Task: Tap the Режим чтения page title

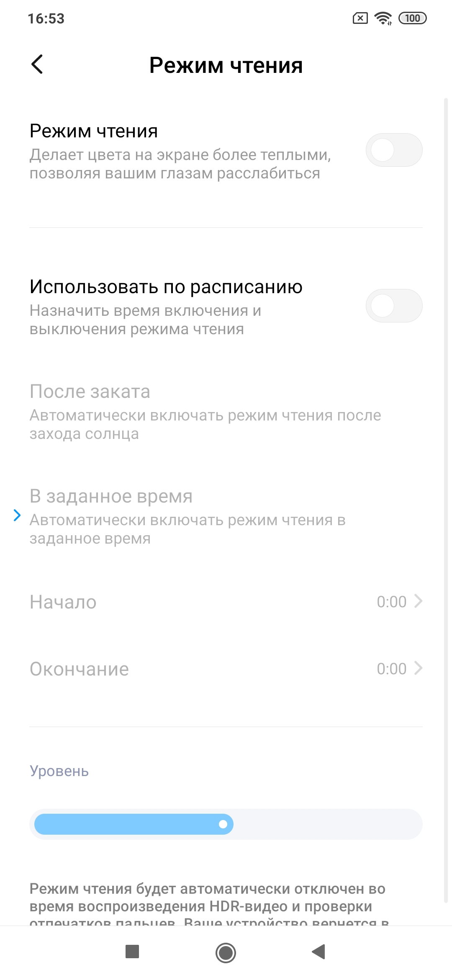Action: (x=226, y=65)
